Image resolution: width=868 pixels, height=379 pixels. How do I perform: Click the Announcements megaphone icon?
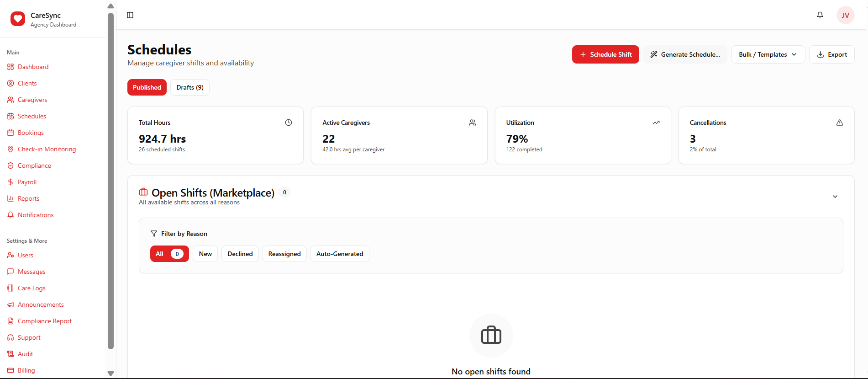(x=11, y=304)
